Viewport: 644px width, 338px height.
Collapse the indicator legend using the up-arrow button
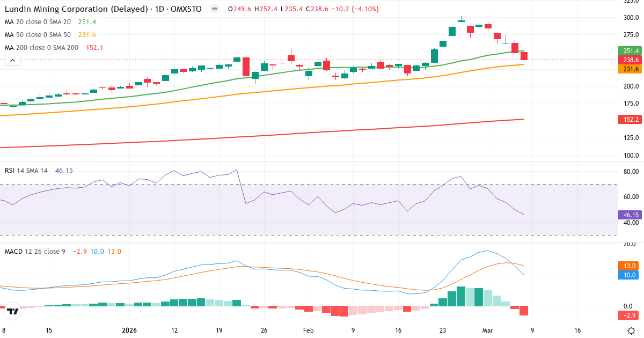tap(12, 60)
